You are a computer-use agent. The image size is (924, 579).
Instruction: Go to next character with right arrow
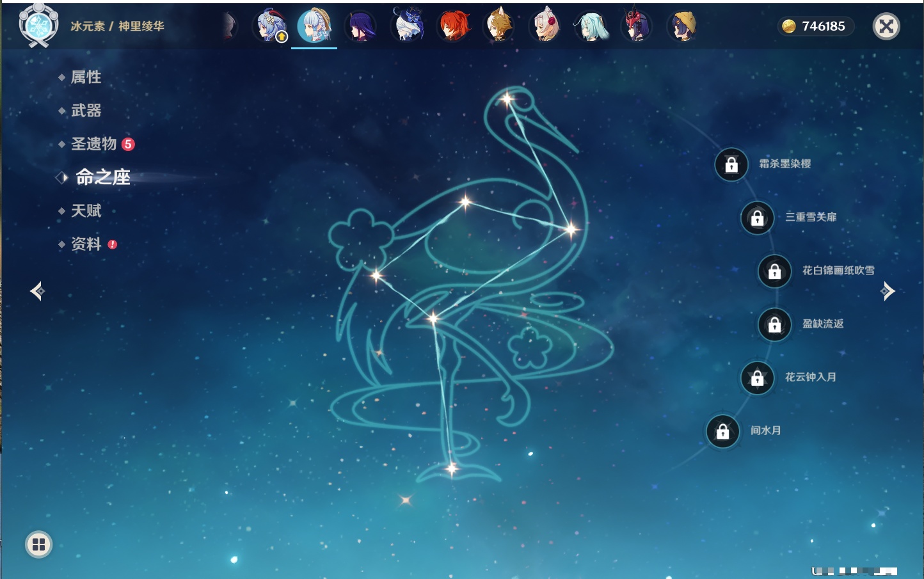point(888,291)
